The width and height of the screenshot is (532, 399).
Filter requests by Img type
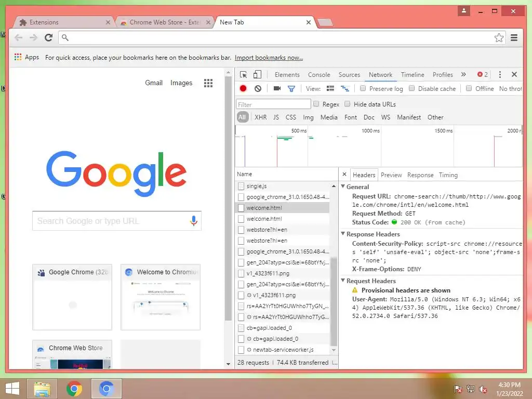click(x=308, y=117)
